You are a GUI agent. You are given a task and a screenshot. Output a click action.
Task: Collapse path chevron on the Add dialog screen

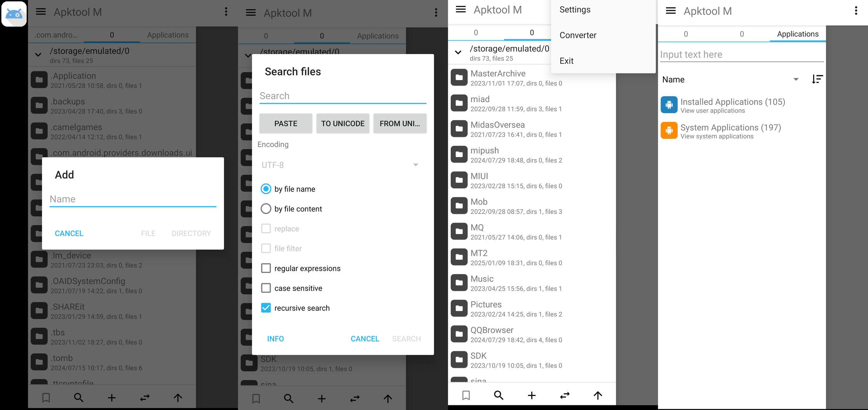click(x=38, y=55)
